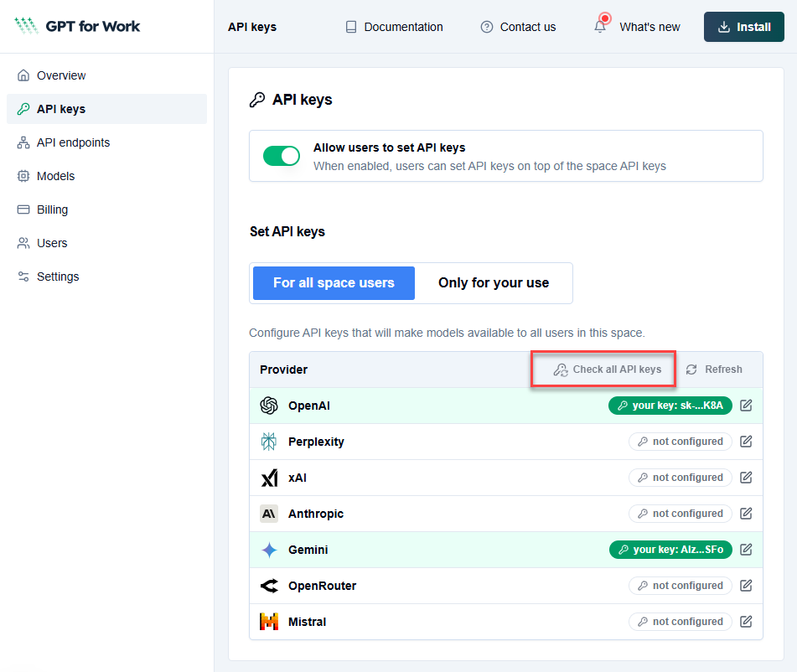Open the Documentation link
Screen dimensions: 797x672
(393, 27)
